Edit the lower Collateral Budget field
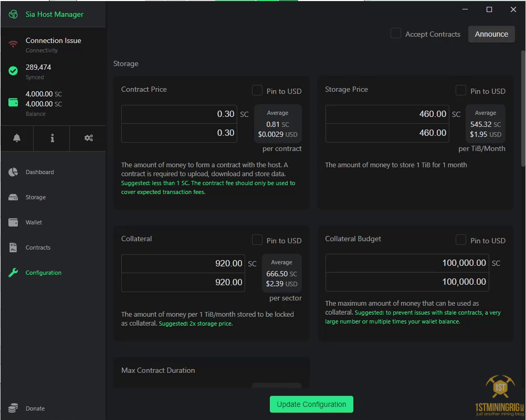 point(407,282)
